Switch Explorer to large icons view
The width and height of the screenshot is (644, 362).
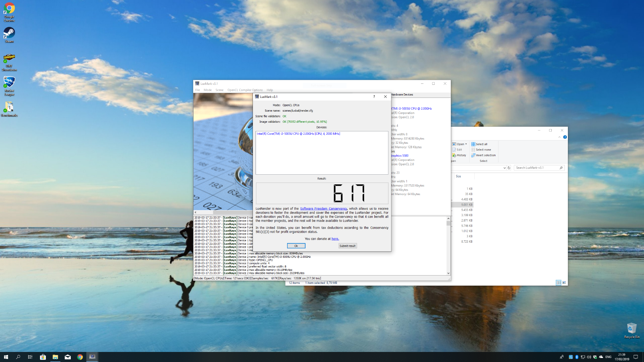pyautogui.click(x=564, y=283)
